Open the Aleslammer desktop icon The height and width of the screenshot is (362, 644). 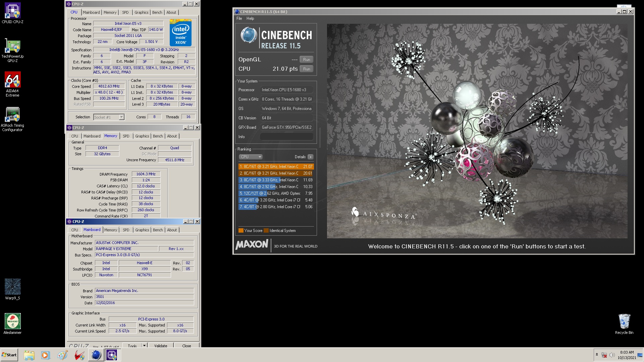pos(12,324)
